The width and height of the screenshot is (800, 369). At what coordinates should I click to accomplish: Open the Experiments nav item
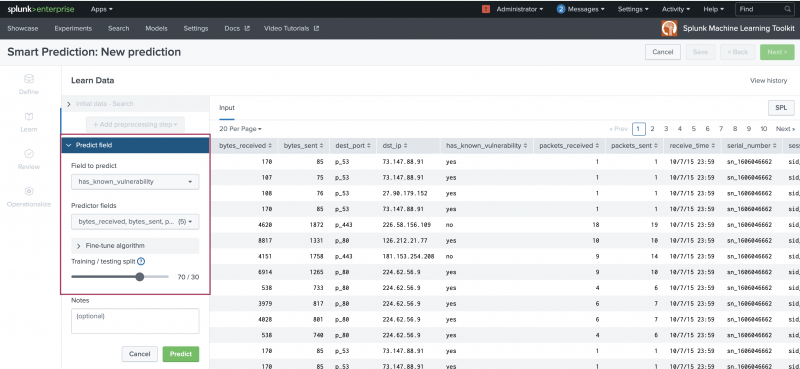pyautogui.click(x=73, y=29)
